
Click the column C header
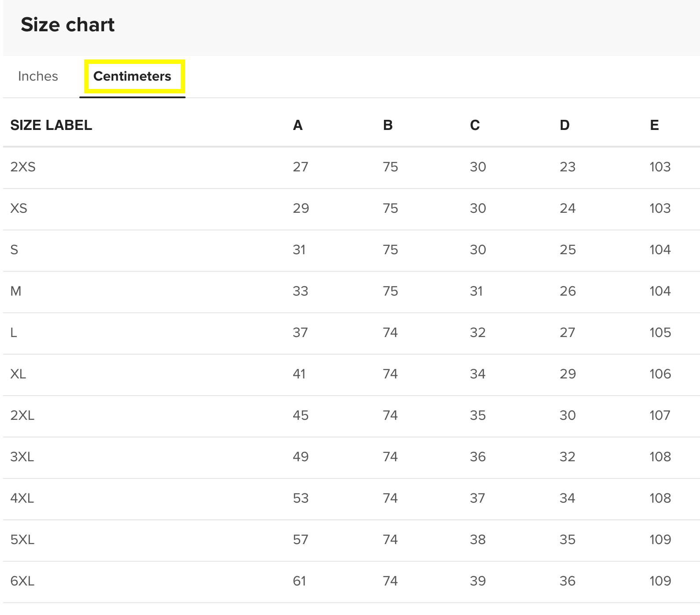click(x=475, y=125)
